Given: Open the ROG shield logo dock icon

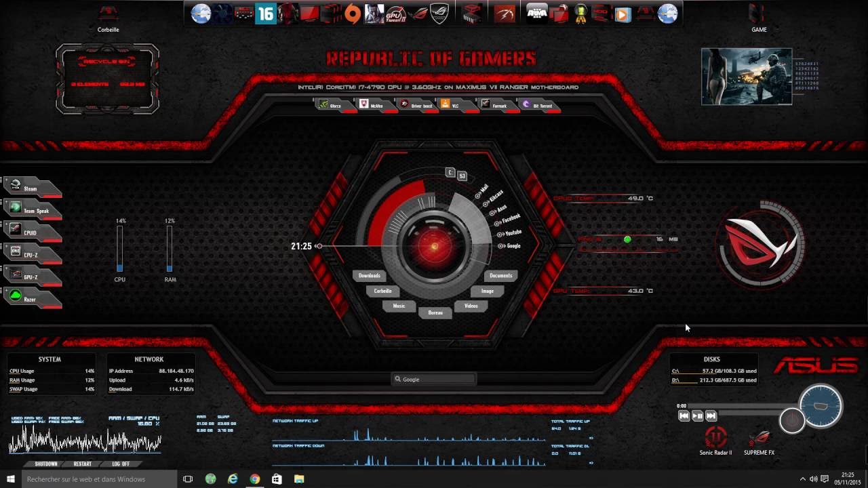Looking at the screenshot, I should click(x=439, y=14).
